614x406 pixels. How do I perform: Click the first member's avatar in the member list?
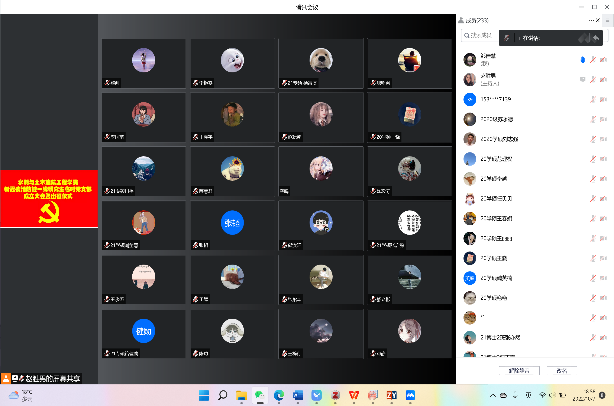point(469,60)
